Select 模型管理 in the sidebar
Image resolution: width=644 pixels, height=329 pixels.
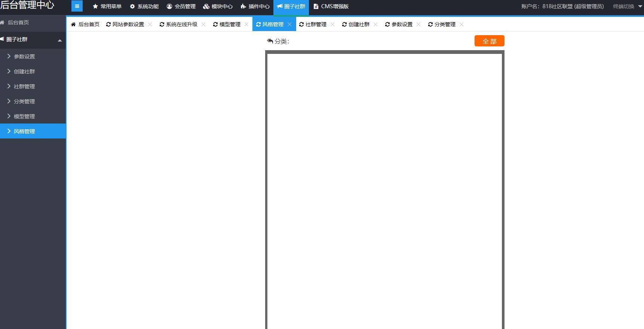[24, 116]
